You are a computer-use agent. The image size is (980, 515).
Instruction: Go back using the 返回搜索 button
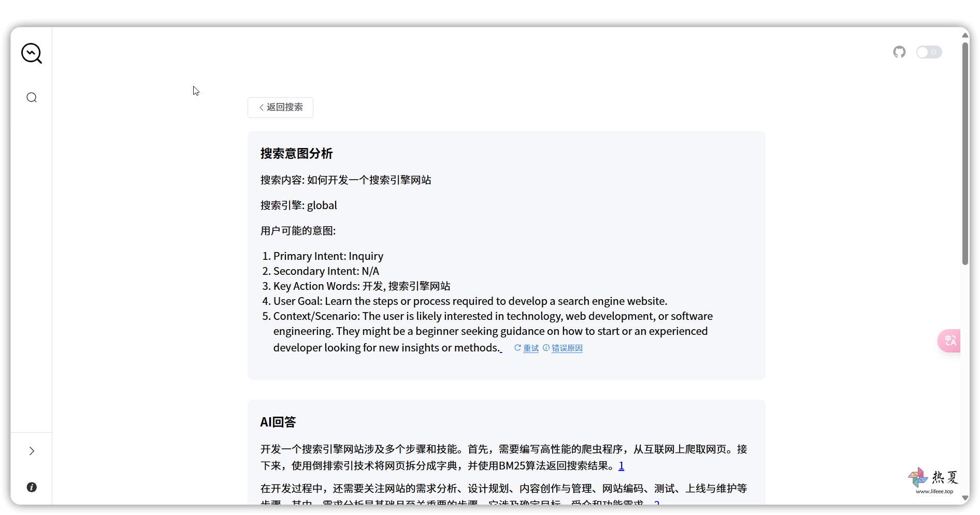pyautogui.click(x=280, y=108)
